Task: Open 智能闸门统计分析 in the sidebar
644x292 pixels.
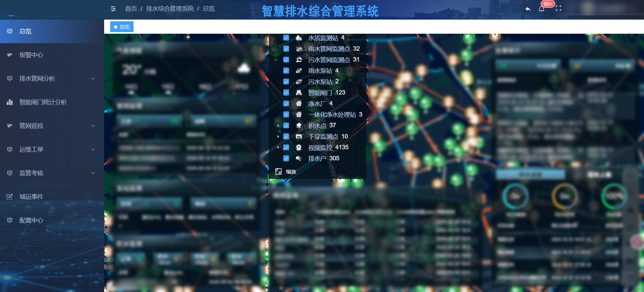Action: point(52,102)
